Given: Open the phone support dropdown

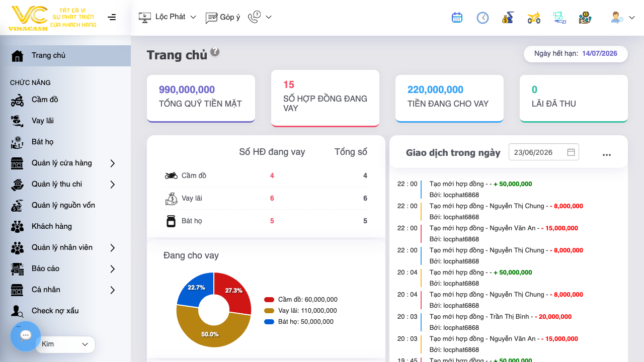Looking at the screenshot, I should (260, 17).
